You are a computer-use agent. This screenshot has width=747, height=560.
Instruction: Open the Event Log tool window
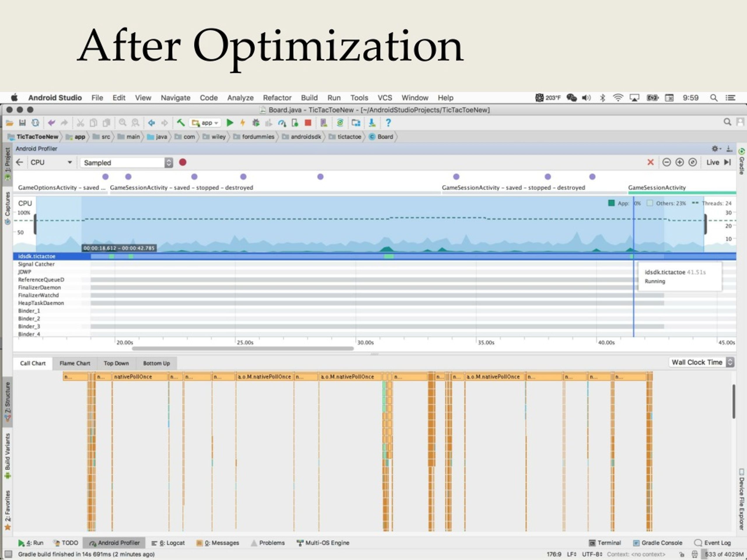tap(713, 542)
